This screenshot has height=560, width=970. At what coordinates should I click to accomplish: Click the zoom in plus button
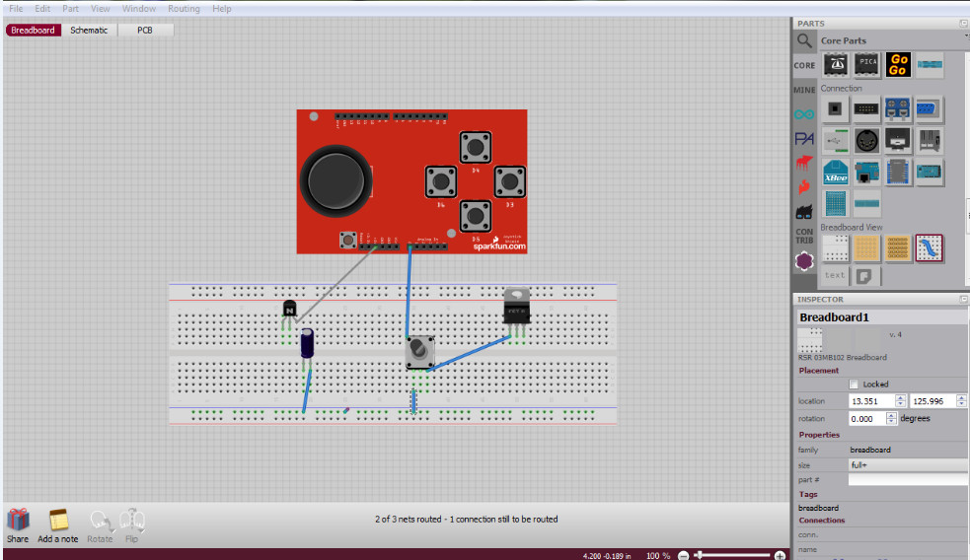tap(780, 556)
